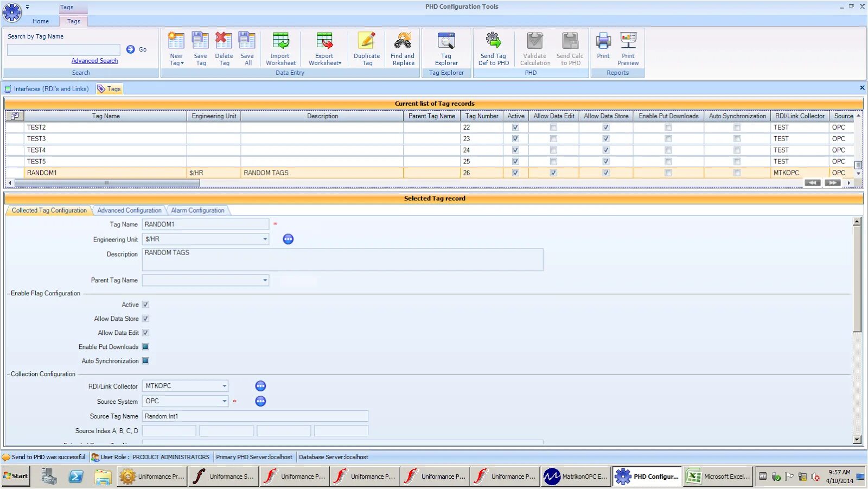Click the RDI/Link Collector column header
This screenshot has width=868, height=489.
pos(800,116)
